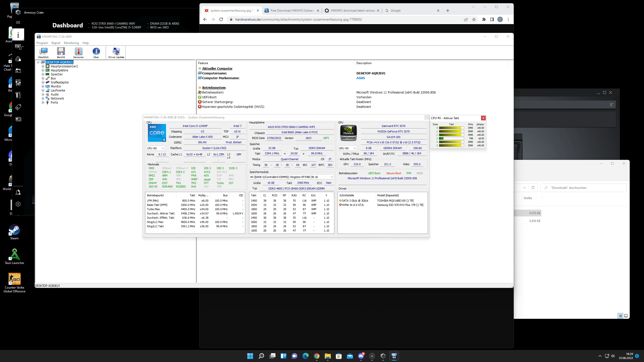
Task: Switch Explorer to details view
Action: pyautogui.click(x=620, y=316)
